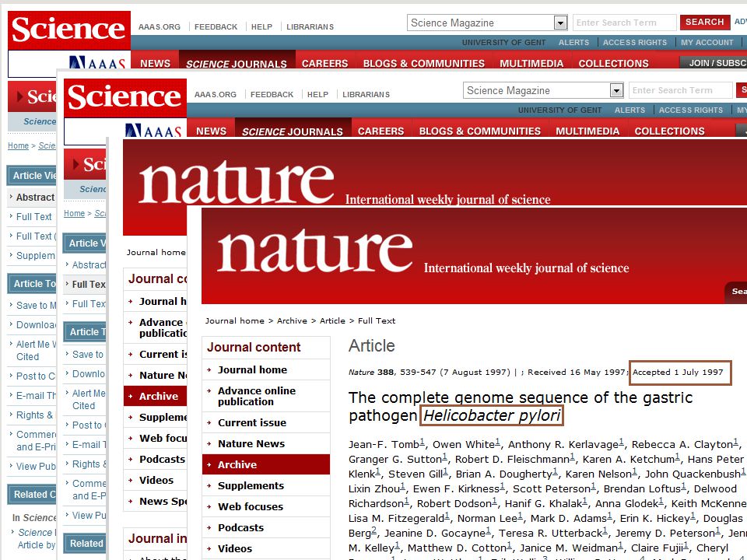The image size is (747, 560).
Task: Click the SEARCH button on the rear Science page
Action: 705,22
